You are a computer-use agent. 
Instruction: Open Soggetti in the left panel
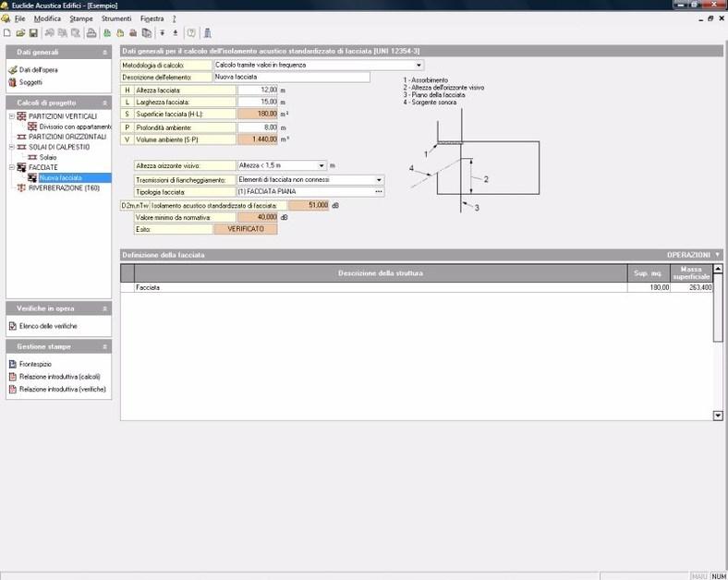pos(30,82)
